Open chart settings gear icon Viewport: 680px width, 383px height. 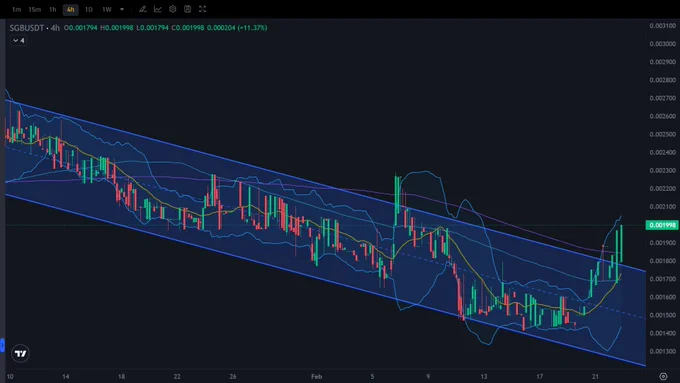coord(173,9)
